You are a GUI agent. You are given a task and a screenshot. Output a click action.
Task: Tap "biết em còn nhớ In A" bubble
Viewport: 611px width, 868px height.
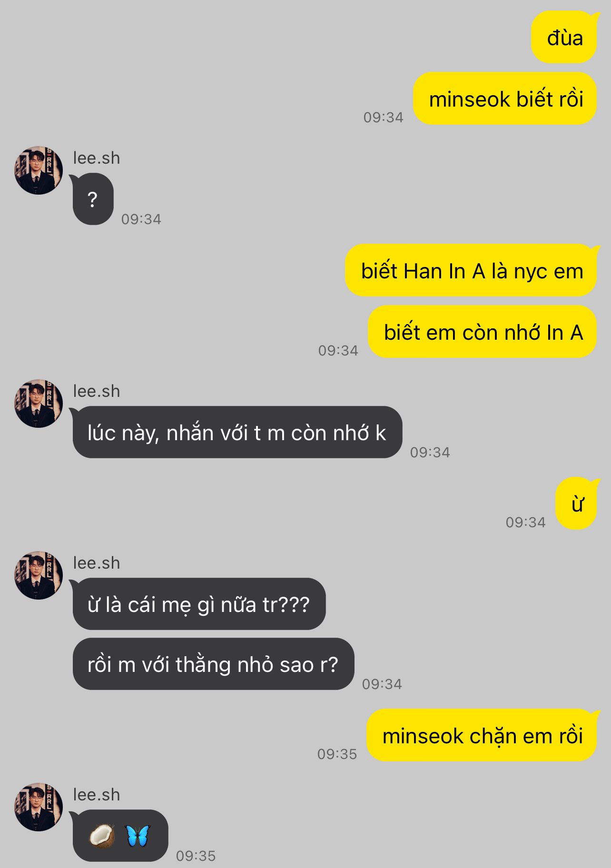coord(483,332)
